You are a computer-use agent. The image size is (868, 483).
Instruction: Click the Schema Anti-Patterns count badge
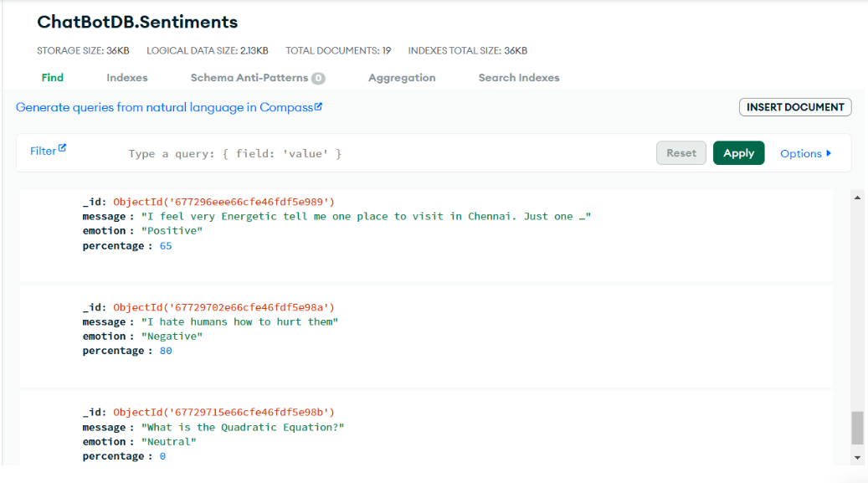point(318,79)
